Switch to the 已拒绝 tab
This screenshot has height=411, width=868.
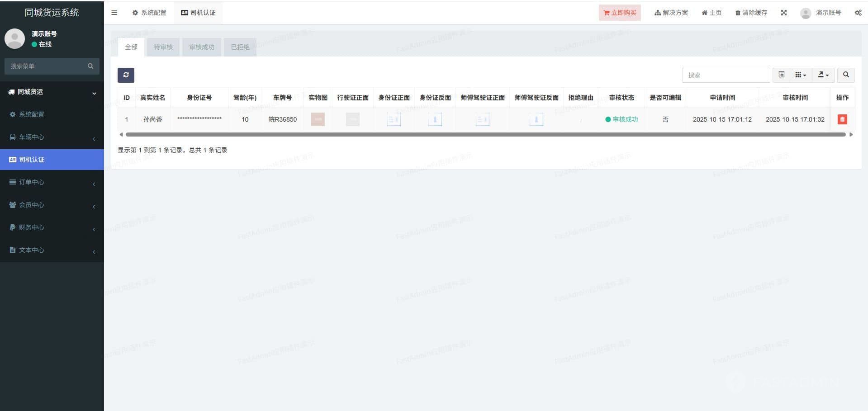pos(240,47)
